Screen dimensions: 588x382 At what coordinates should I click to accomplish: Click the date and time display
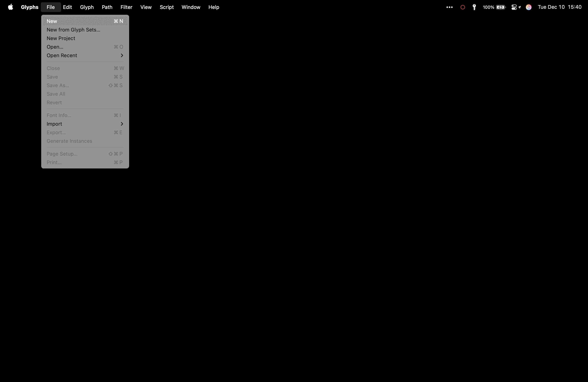pos(559,7)
